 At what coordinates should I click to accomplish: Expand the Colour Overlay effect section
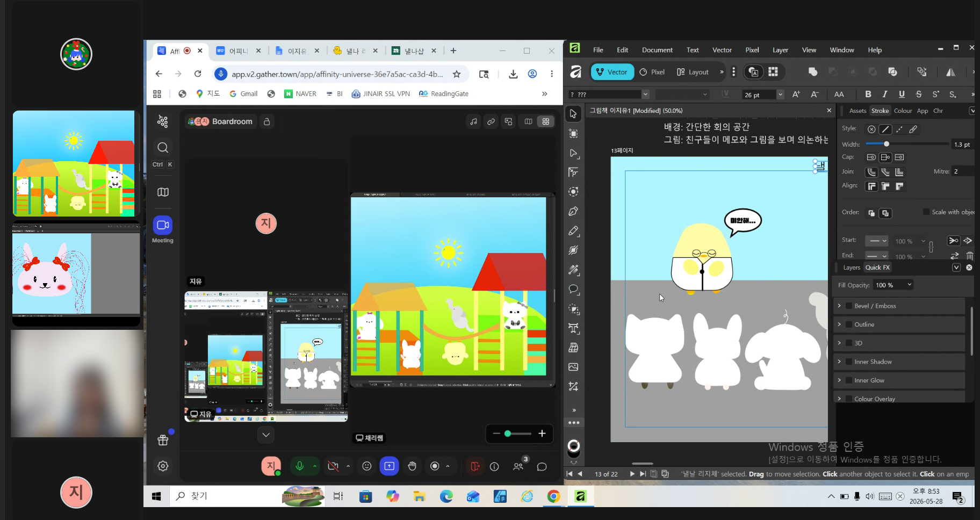coord(839,399)
